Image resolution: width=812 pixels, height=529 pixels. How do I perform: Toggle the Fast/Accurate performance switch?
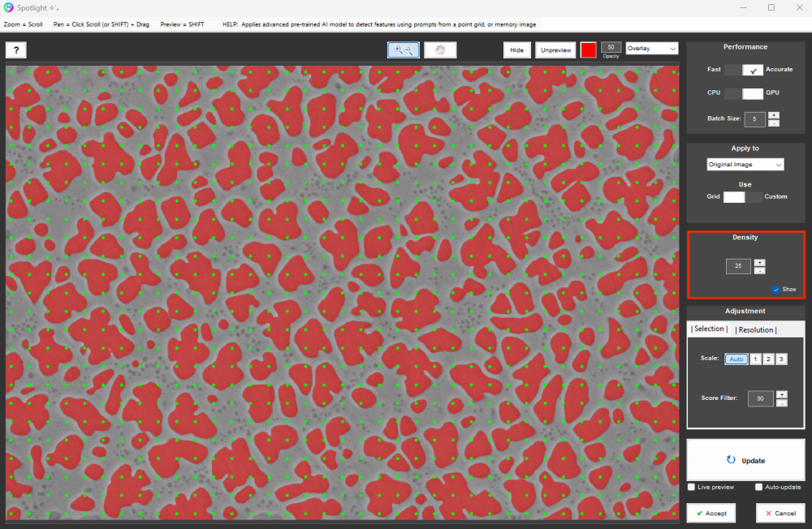point(743,70)
